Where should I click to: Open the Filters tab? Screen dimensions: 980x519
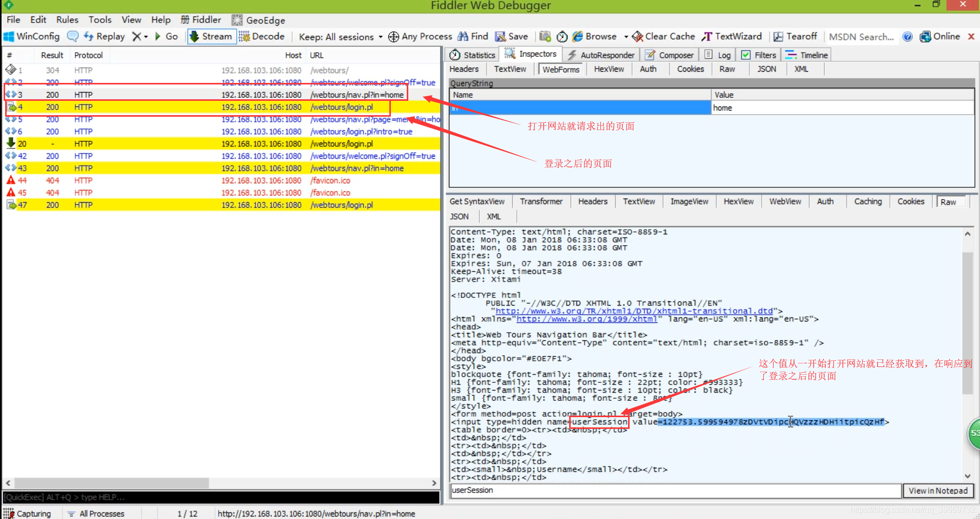tap(759, 55)
